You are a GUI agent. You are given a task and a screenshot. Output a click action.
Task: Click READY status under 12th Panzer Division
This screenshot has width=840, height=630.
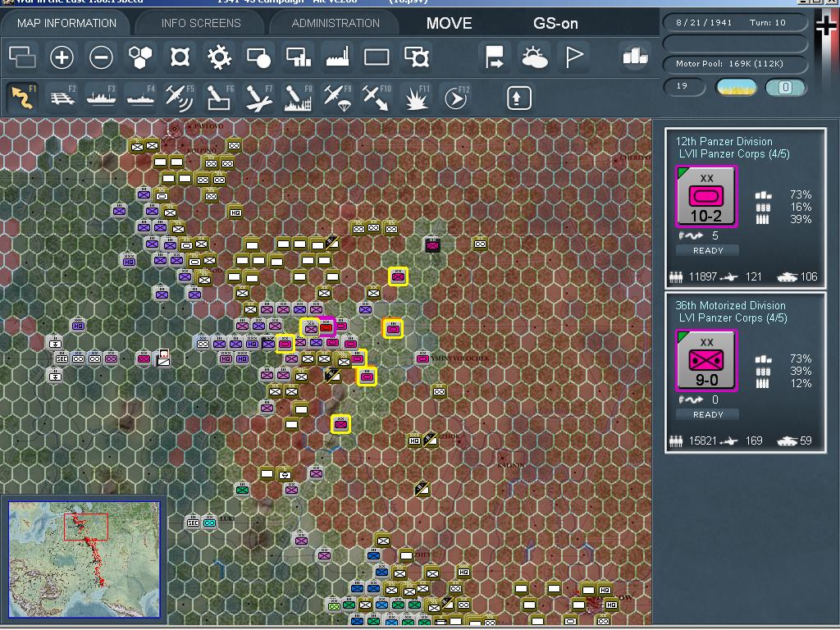pos(708,251)
